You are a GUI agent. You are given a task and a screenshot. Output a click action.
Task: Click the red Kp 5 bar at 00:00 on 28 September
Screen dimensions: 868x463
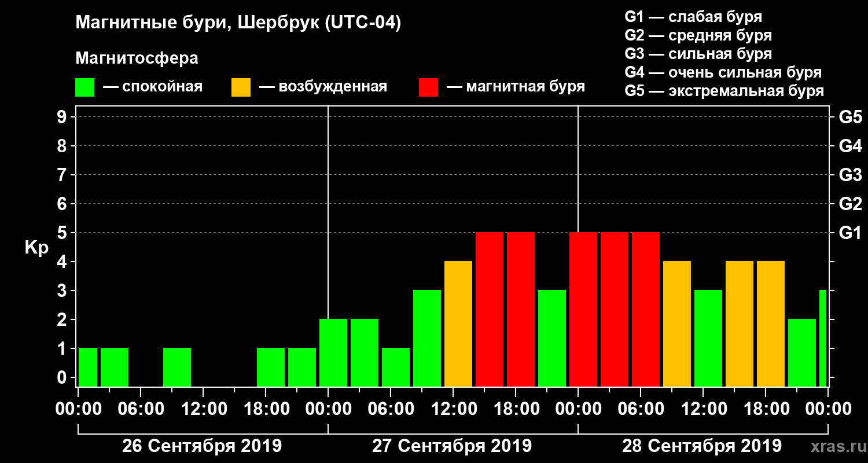coord(583,310)
